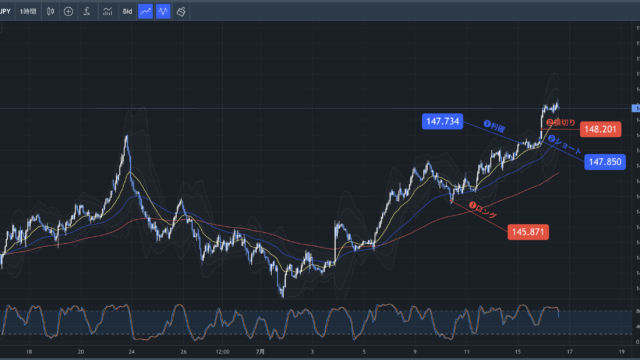Click the 147.734 take-profit price label

tap(442, 121)
